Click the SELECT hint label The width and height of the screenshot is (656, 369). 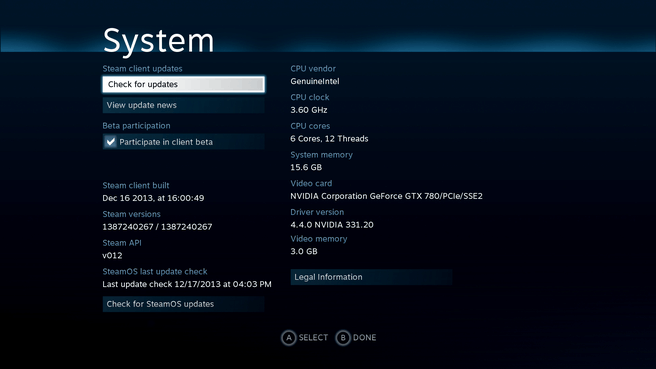313,338
